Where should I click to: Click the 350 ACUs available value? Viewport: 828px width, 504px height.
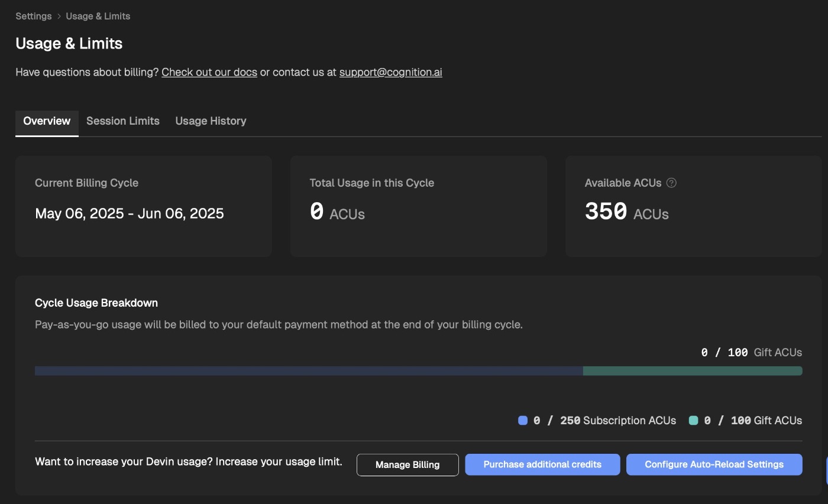(x=626, y=212)
